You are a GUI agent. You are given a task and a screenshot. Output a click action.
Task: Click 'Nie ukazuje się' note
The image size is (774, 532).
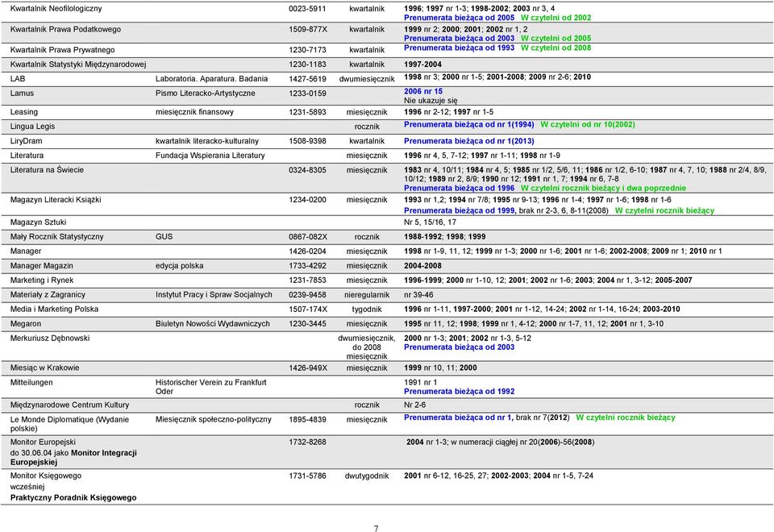coord(431,101)
